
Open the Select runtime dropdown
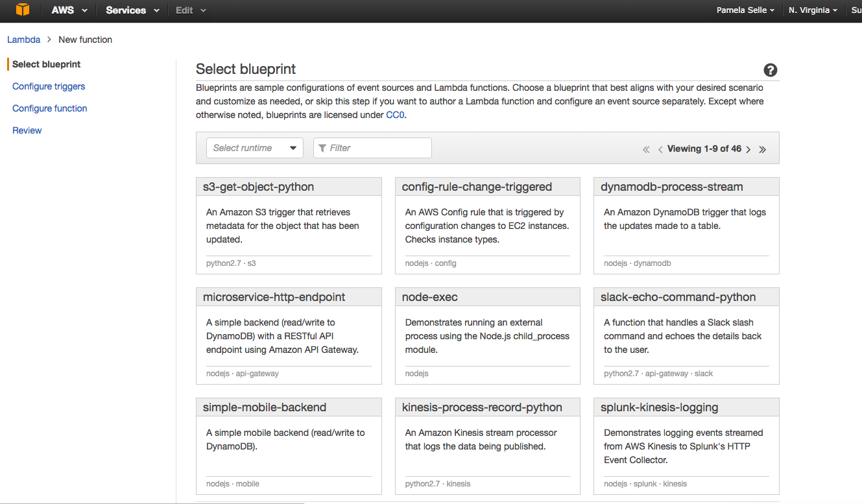click(x=255, y=148)
